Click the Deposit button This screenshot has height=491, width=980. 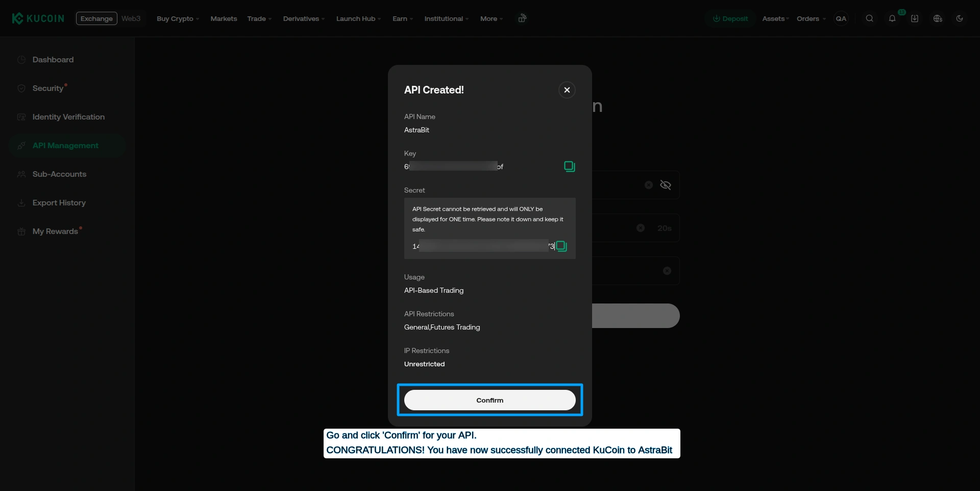[730, 18]
